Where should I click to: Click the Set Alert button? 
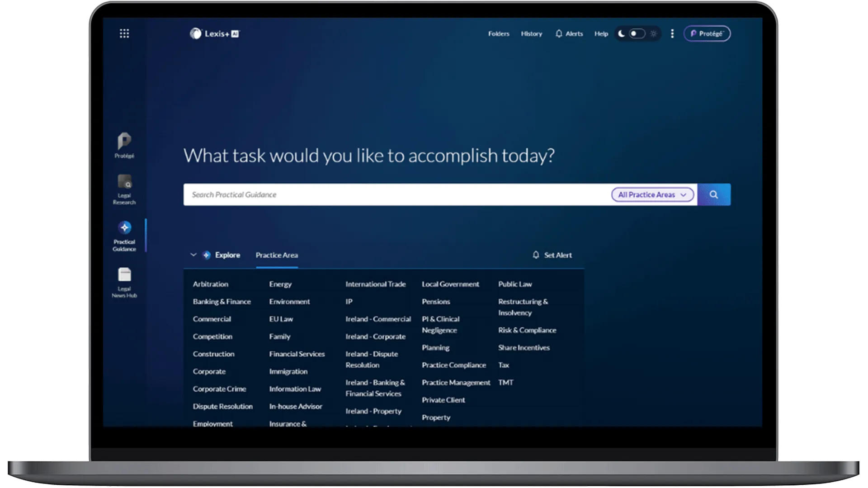[x=552, y=255]
